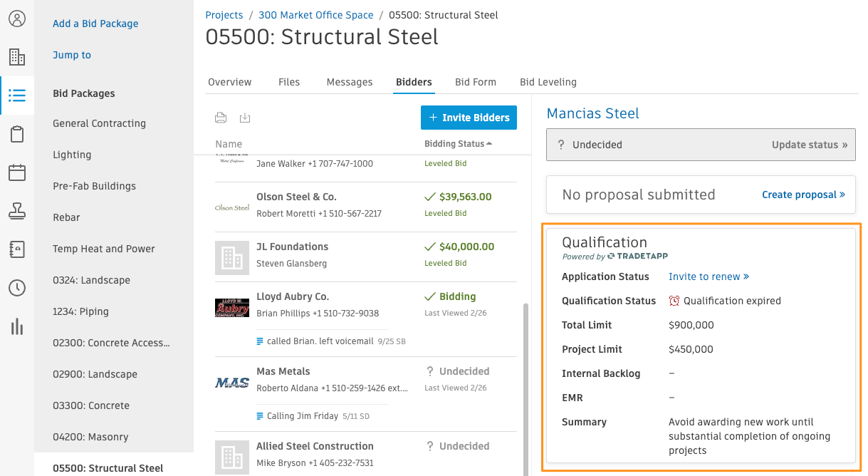The height and width of the screenshot is (476, 868).
Task: Click Add a Bid Package
Action: tap(95, 24)
